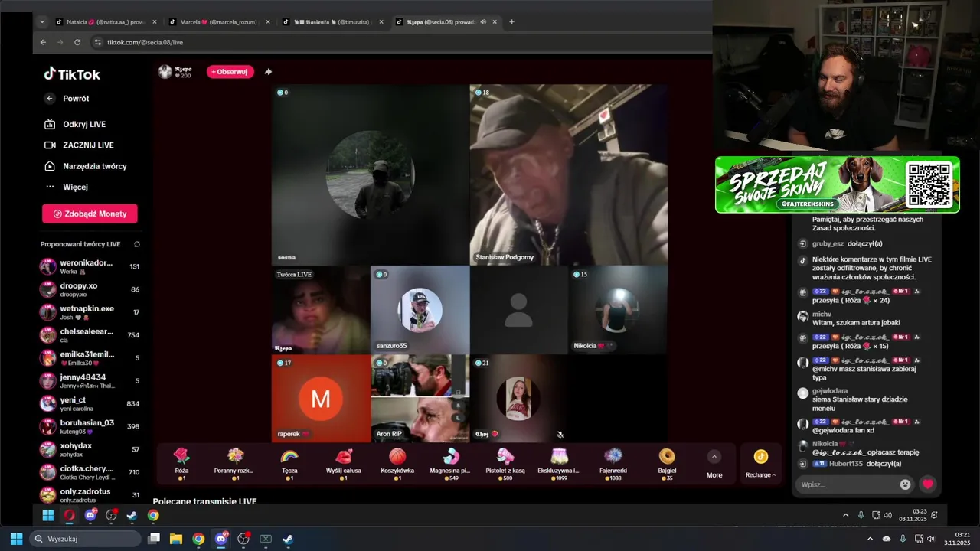The image size is (980, 551).
Task: Switch to the Basienka browser tab
Action: coord(332,22)
